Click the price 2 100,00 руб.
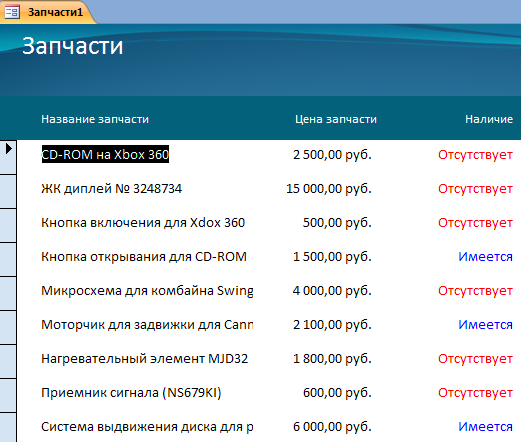 332,325
